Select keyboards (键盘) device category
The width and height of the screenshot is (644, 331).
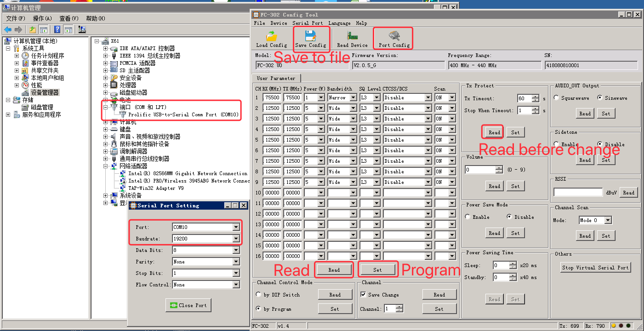pos(125,129)
